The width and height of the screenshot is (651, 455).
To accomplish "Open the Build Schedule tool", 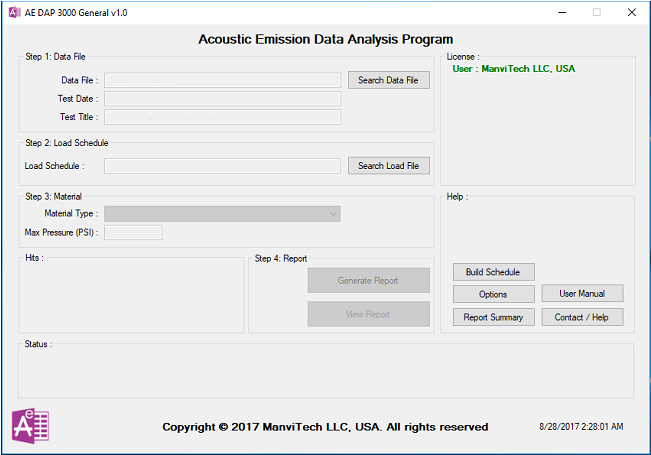I will [493, 272].
